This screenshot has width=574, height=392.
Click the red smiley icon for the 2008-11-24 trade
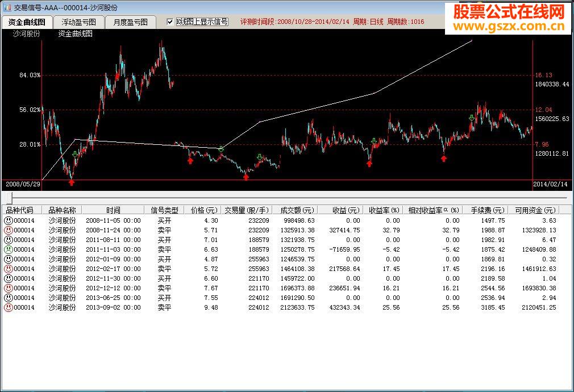9,230
